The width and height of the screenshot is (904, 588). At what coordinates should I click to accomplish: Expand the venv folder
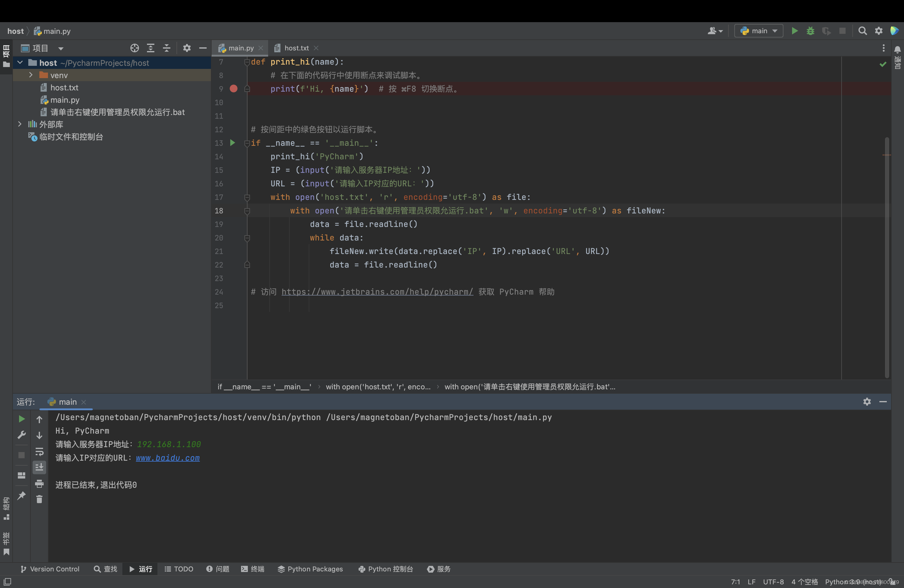(31, 75)
